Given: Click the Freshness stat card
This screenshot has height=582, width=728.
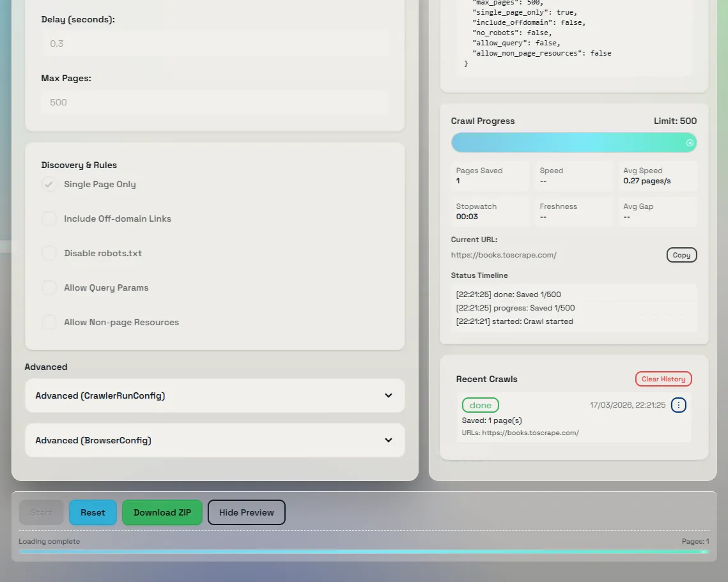Looking at the screenshot, I should (574, 211).
